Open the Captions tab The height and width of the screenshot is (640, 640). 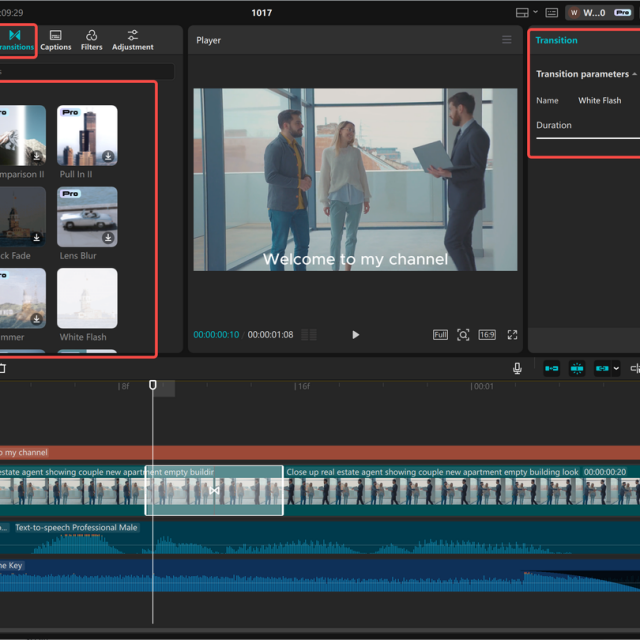(56, 39)
